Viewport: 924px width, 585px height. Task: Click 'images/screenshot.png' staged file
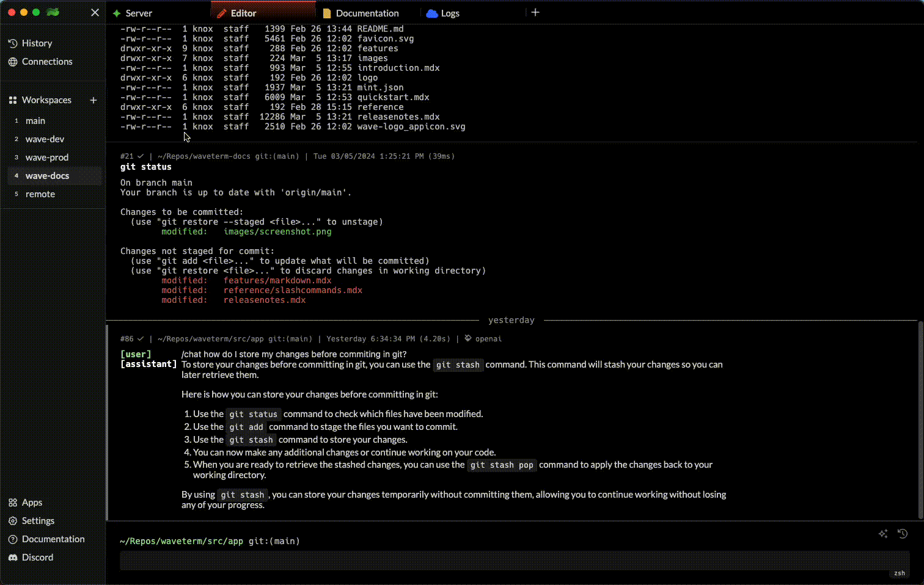[x=277, y=231]
